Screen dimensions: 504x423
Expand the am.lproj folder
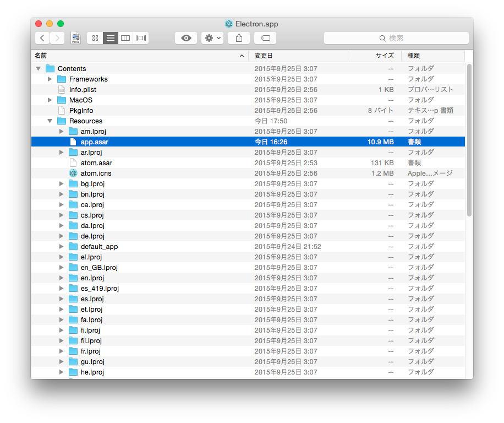point(62,131)
